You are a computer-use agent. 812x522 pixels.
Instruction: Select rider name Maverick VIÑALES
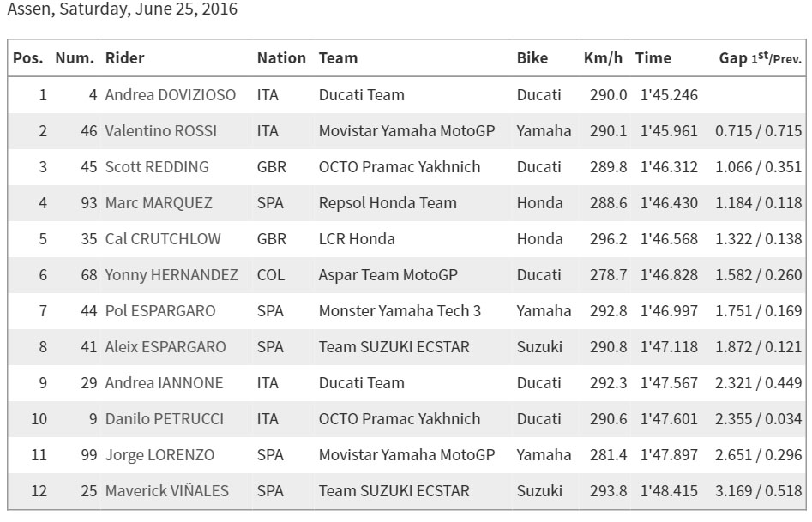pos(166,491)
